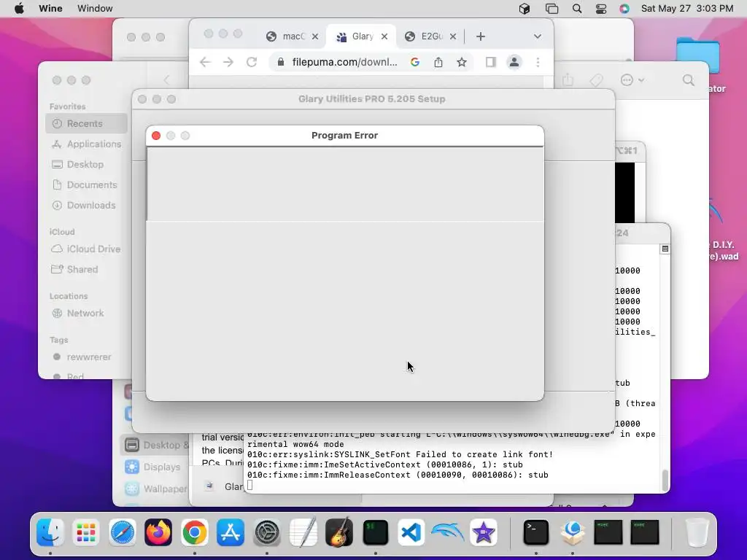747x560 pixels.
Task: Open Applications in Finder sidebar
Action: [x=86, y=144]
